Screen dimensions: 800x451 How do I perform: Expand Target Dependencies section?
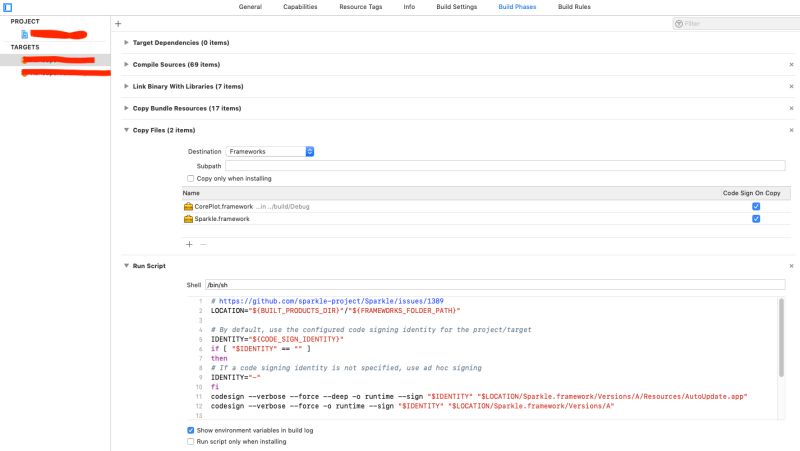click(126, 43)
